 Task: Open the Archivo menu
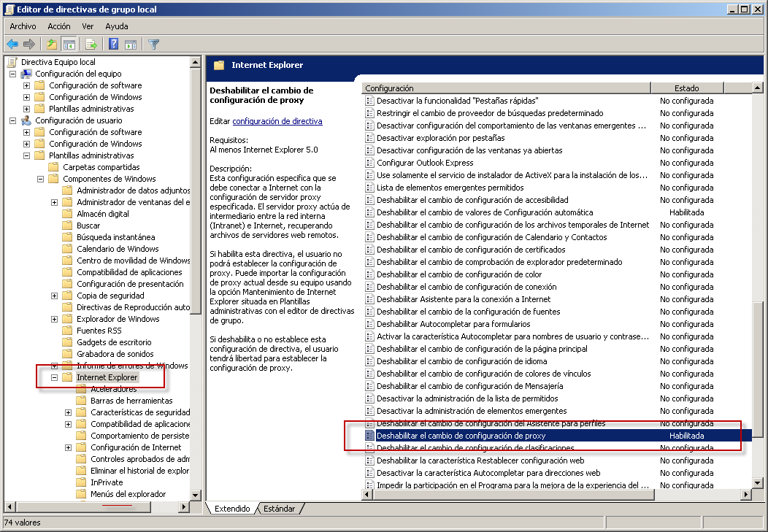(23, 26)
